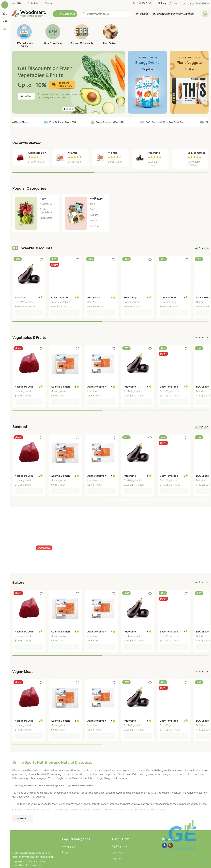The width and height of the screenshot is (211, 868).
Task: Add Aubergine to wishlist in Weekly Discounts
Action: tap(41, 260)
